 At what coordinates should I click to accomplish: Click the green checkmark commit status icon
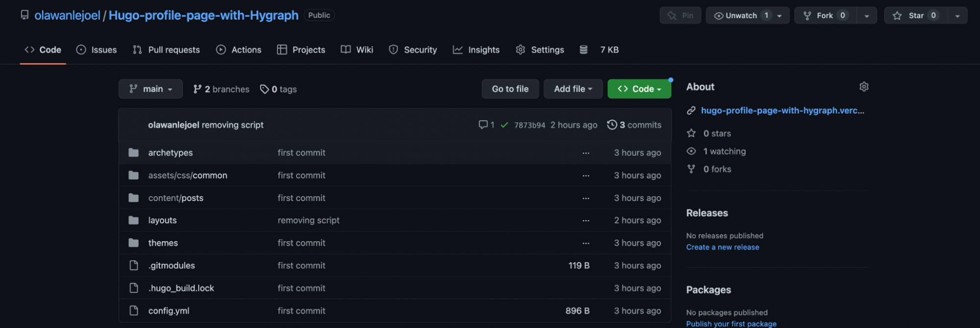pos(504,125)
